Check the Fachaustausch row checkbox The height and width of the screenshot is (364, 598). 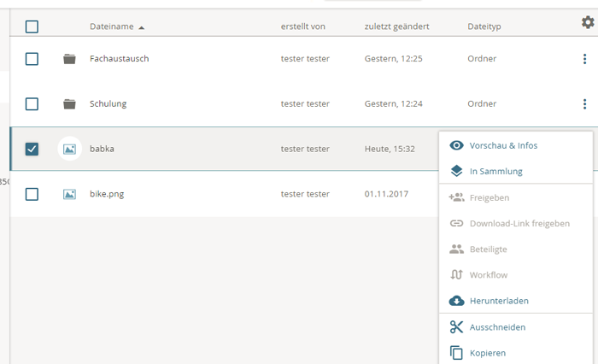32,59
